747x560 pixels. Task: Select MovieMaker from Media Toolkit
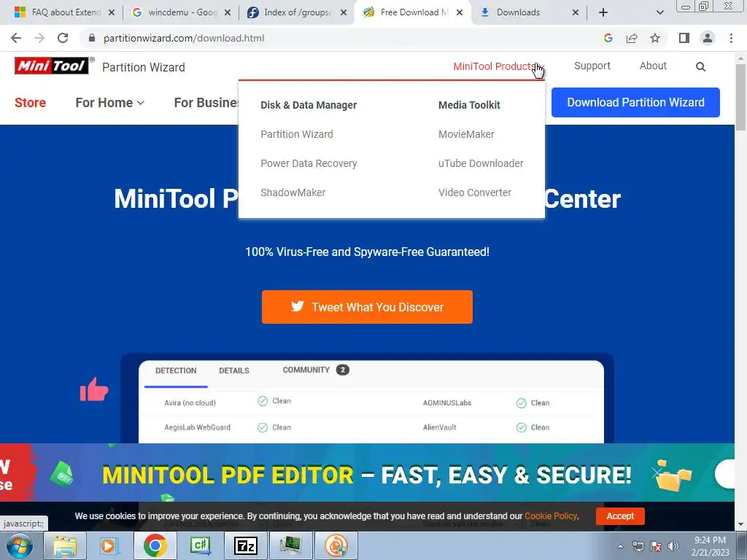click(x=466, y=134)
